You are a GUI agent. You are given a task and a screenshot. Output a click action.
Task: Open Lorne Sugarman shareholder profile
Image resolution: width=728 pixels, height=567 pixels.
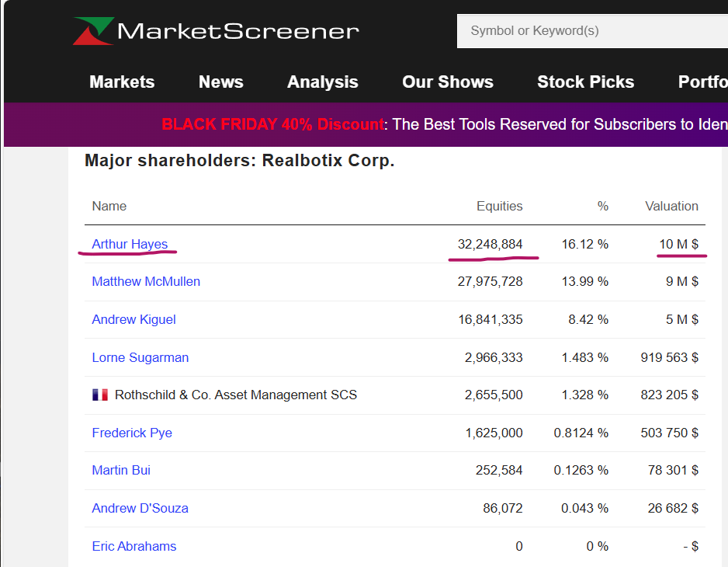(x=140, y=357)
